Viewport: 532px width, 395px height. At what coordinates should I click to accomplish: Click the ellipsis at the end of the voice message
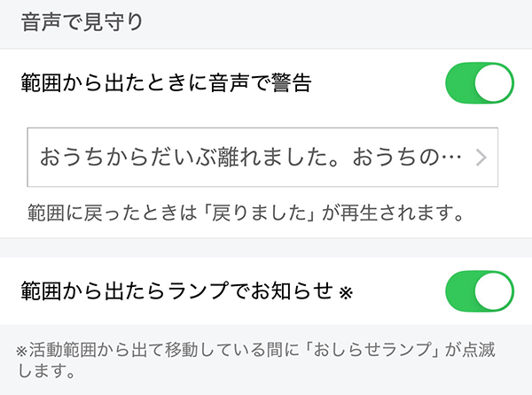pos(453,158)
